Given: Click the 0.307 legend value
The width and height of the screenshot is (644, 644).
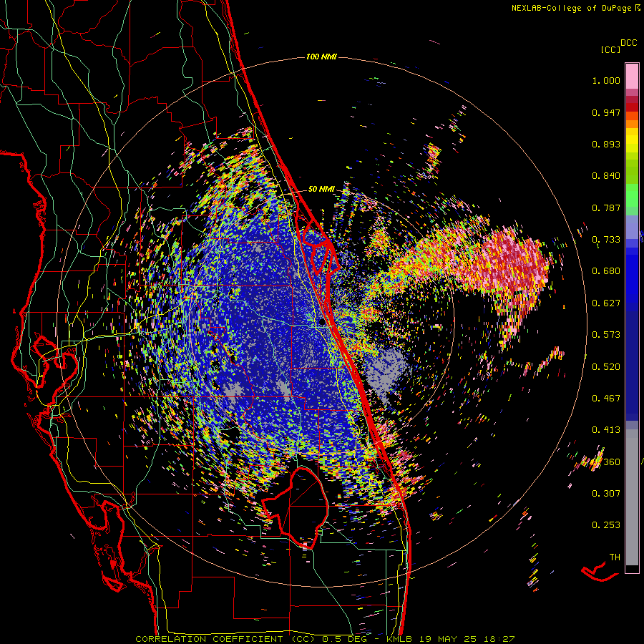Looking at the screenshot, I should (606, 493).
